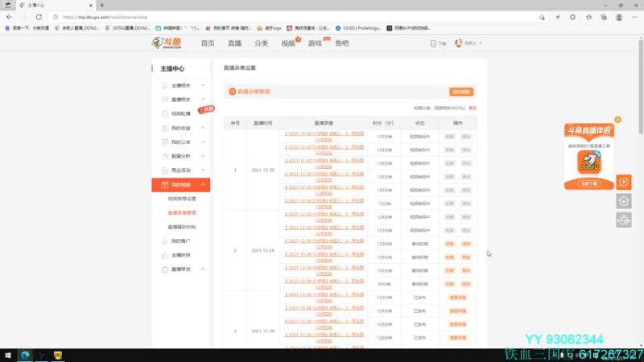The height and width of the screenshot is (362, 644).
Task: Go to 分类 in top navigation
Action: coord(261,43)
